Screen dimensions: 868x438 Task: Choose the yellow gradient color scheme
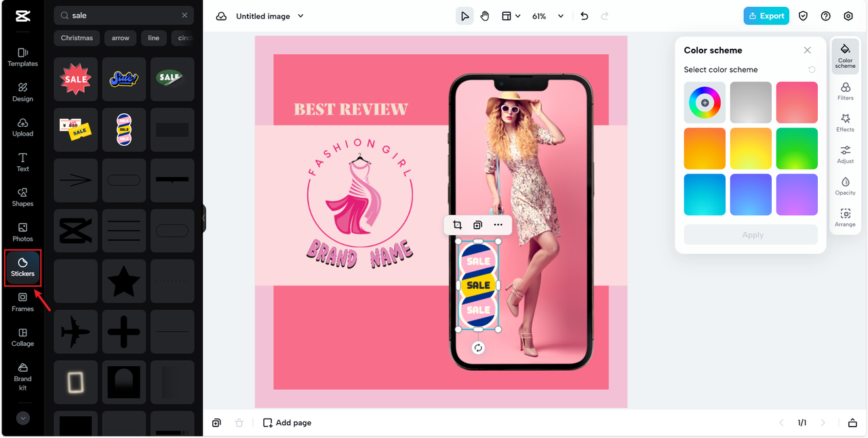[751, 148]
